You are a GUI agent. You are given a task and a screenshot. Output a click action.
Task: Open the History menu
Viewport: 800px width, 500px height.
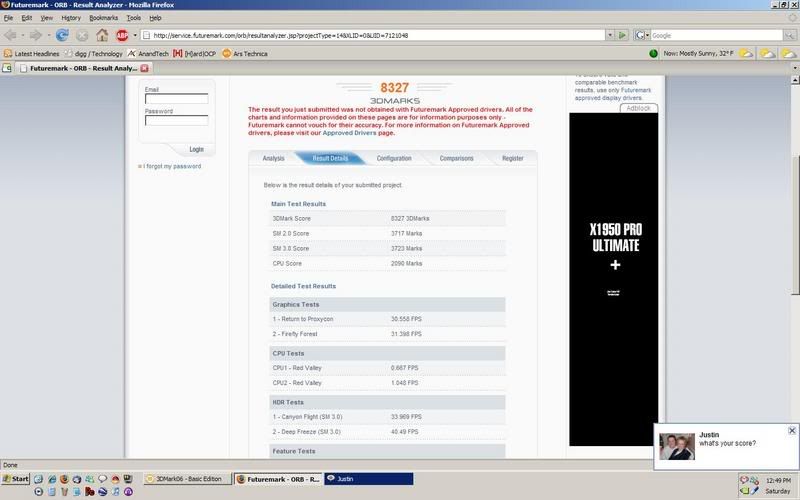tap(71, 18)
